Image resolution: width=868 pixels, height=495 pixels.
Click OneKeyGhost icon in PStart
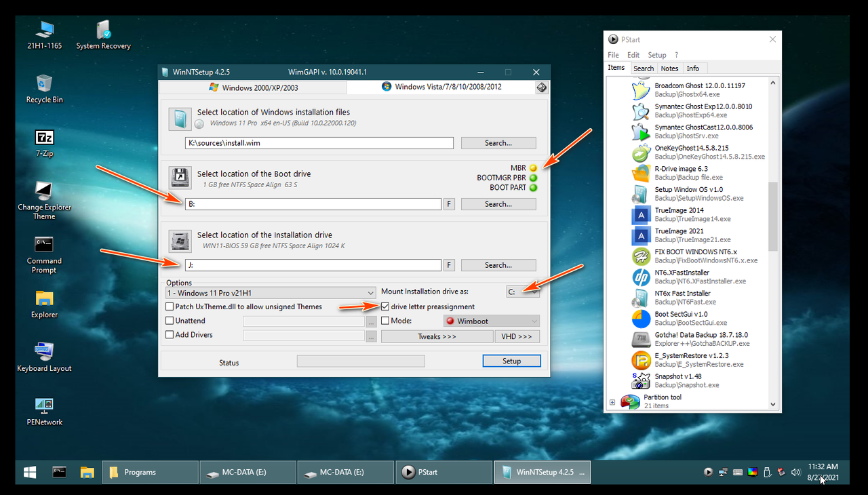[x=641, y=153]
